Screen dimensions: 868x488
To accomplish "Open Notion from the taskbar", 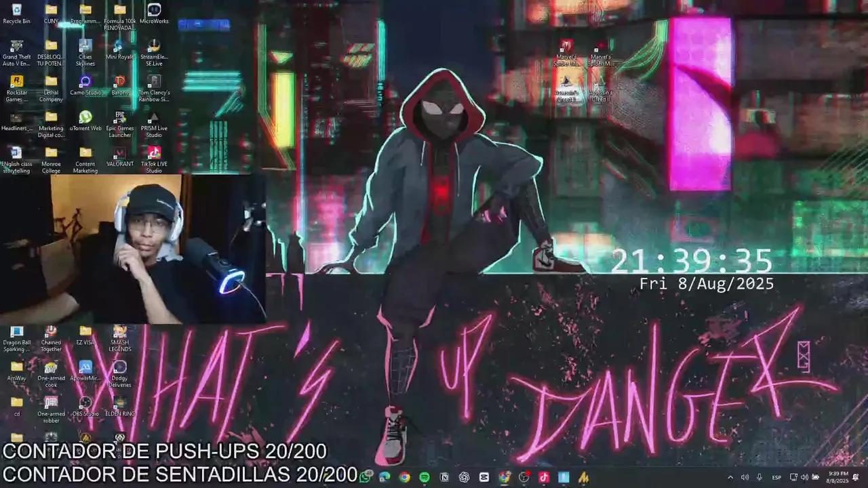I will [444, 477].
